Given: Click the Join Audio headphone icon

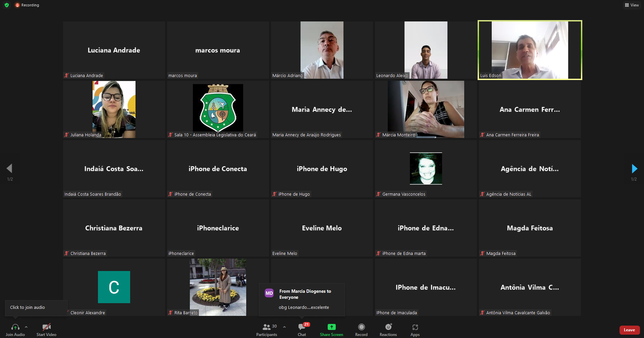Looking at the screenshot, I should pyautogui.click(x=15, y=327).
